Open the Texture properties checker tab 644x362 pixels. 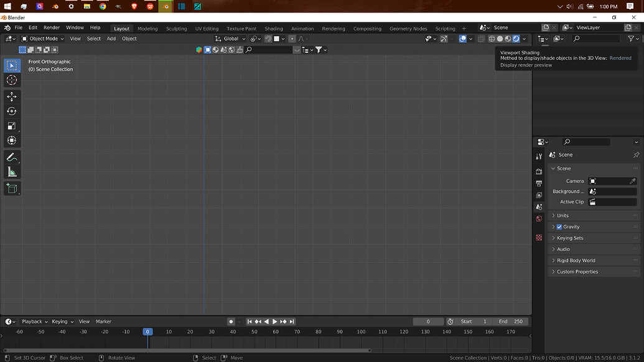coord(539,238)
